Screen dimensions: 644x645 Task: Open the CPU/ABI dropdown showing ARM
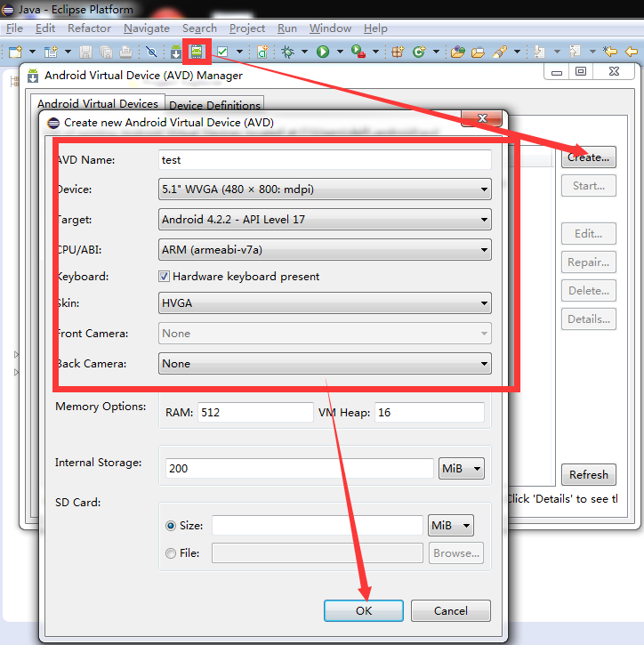pyautogui.click(x=325, y=250)
